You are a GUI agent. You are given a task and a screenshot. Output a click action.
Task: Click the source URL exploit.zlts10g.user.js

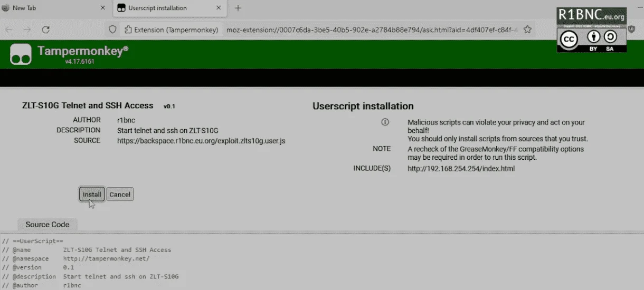pyautogui.click(x=201, y=141)
